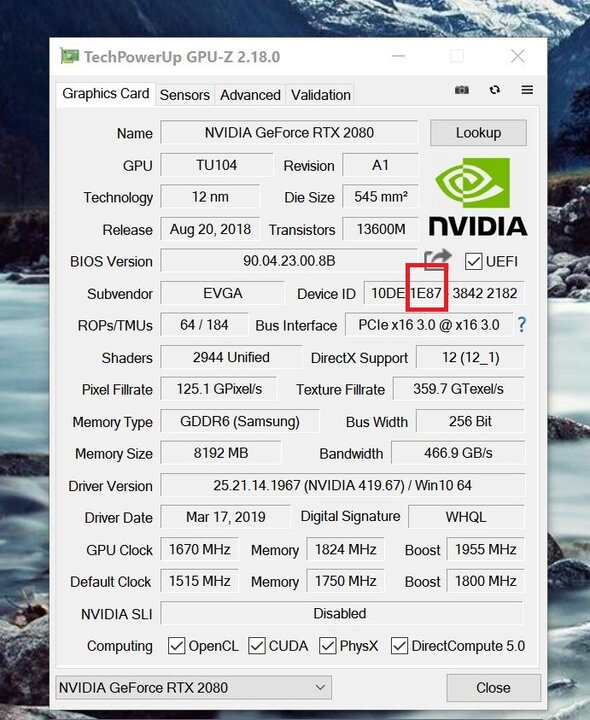Click the Driver Version field

342,485
